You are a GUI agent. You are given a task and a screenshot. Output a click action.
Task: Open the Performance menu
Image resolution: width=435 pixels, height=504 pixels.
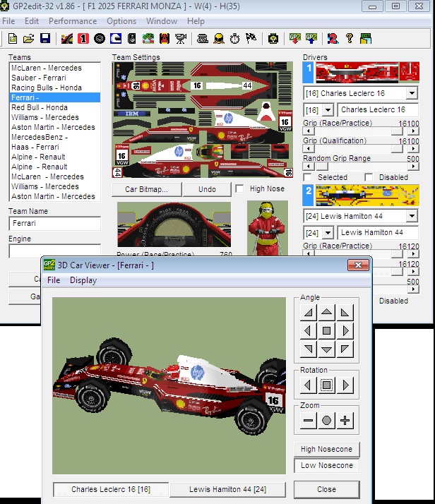73,21
